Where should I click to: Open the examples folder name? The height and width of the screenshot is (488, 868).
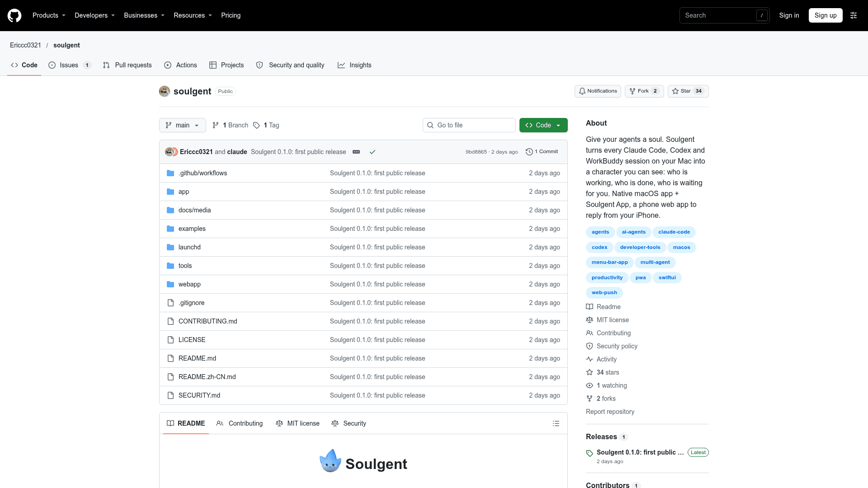[192, 229]
